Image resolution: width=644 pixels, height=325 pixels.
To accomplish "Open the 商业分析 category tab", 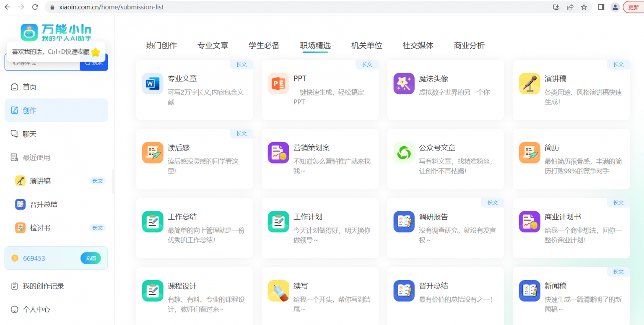I will coord(469,45).
